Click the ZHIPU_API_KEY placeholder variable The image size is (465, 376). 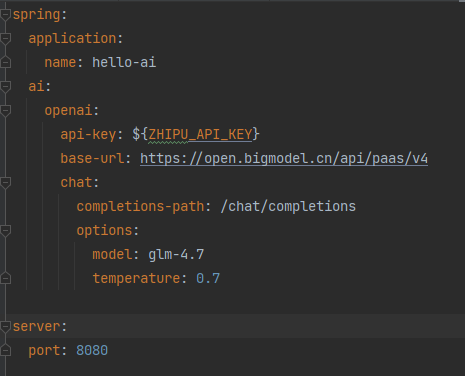pos(200,135)
